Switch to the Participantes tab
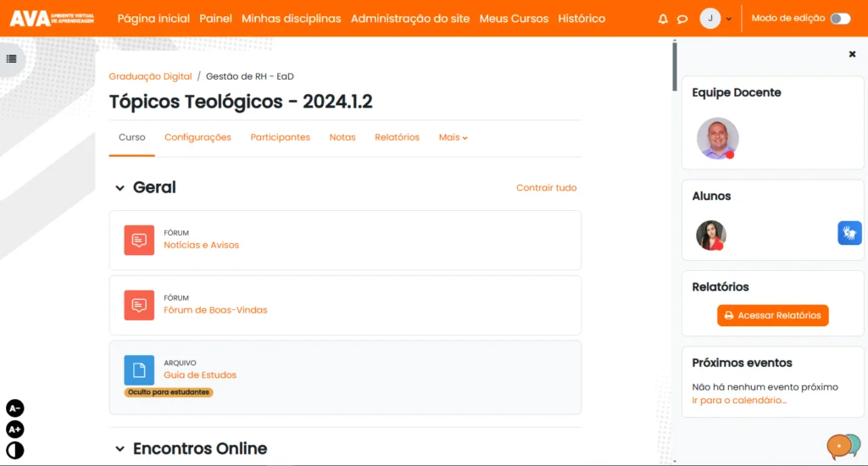 [x=280, y=137]
